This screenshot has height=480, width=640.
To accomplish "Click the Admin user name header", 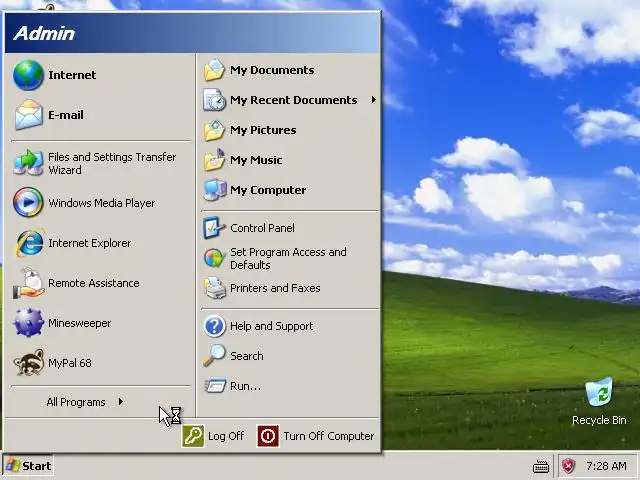I will point(44,33).
